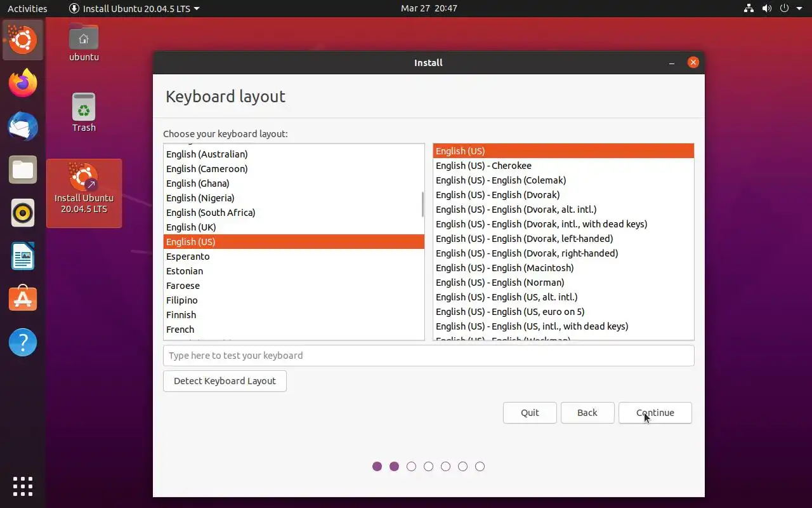Click the network status icon in top bar
The height and width of the screenshot is (508, 812).
tap(749, 8)
